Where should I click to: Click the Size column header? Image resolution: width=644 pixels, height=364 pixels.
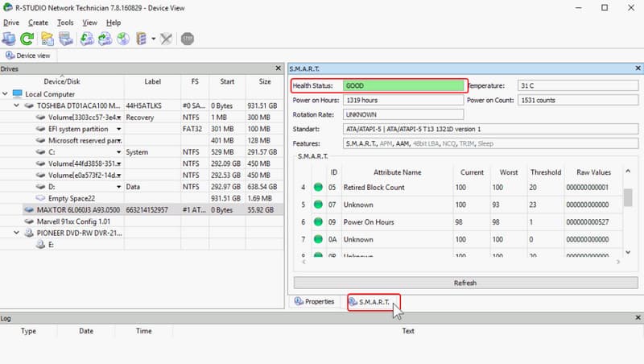click(x=265, y=81)
